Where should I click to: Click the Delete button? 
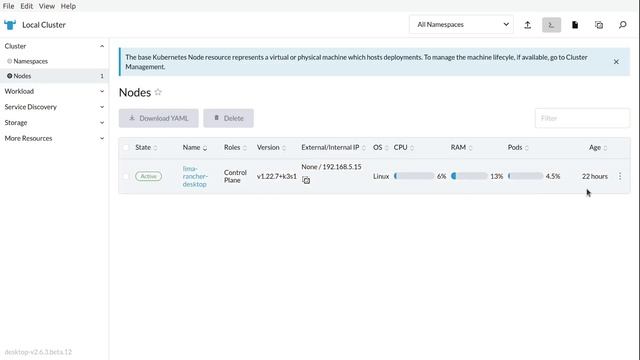tap(229, 118)
